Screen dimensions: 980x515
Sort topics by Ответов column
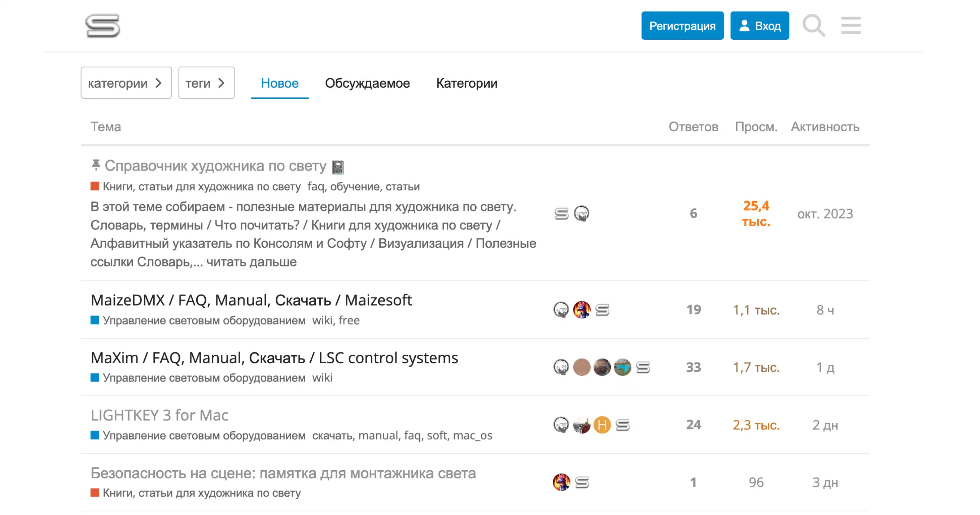(x=693, y=127)
